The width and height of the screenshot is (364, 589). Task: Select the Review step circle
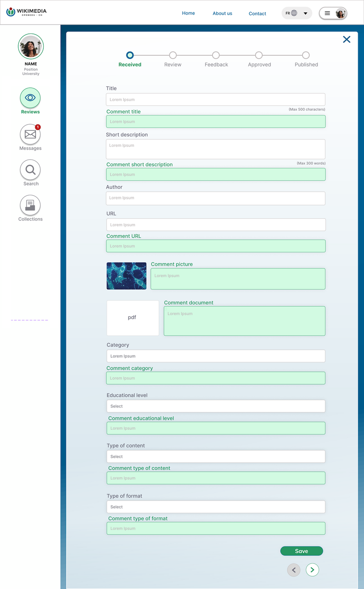click(173, 55)
